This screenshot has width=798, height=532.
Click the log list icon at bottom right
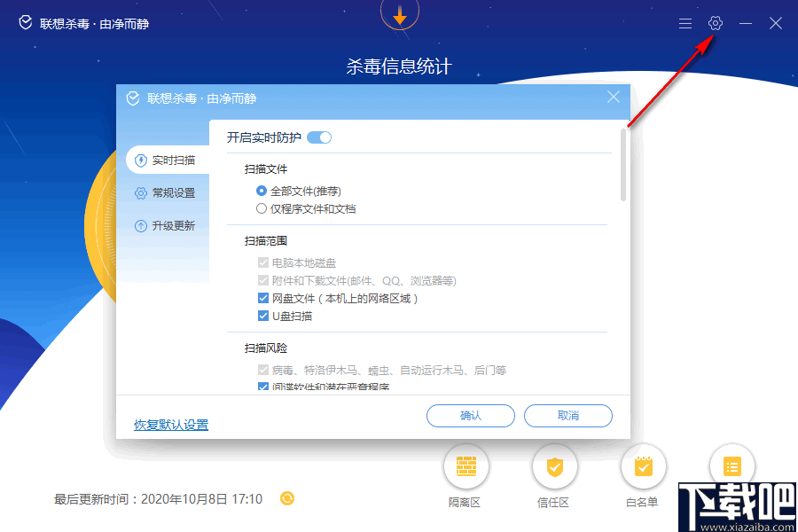pos(731,465)
